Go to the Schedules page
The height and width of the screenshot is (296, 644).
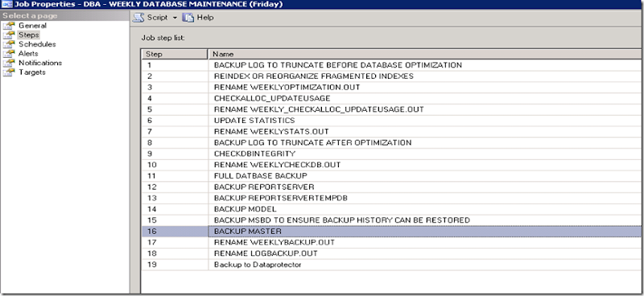pyautogui.click(x=37, y=44)
